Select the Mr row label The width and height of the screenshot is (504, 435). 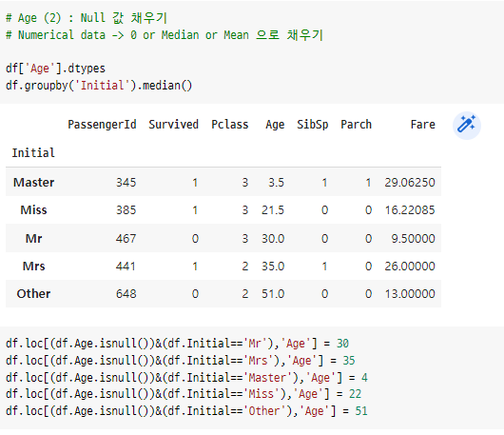tap(33, 238)
